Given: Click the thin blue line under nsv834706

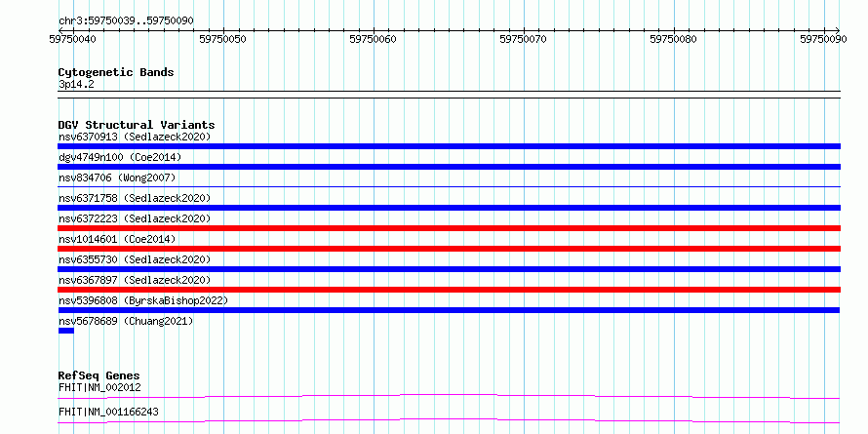Looking at the screenshot, I should click(x=449, y=187).
